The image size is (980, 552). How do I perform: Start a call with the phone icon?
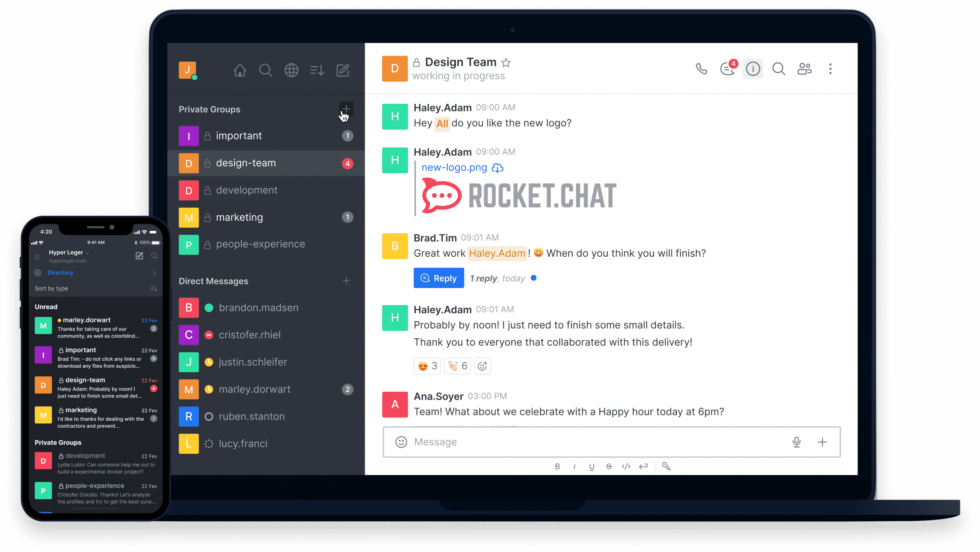click(x=701, y=69)
